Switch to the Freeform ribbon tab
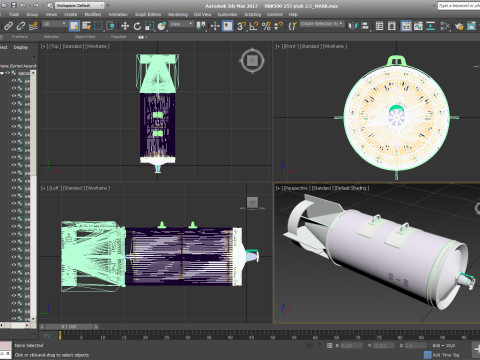This screenshot has height=360, width=480. click(20, 37)
